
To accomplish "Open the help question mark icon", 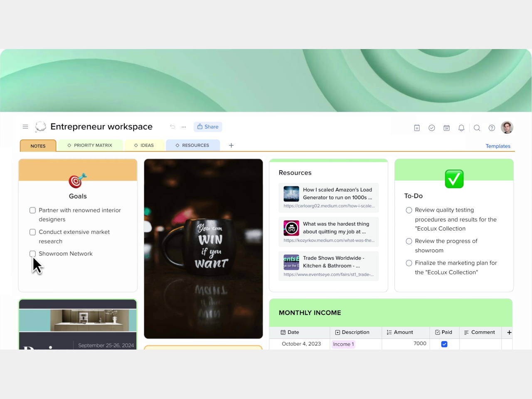I will tap(492, 128).
